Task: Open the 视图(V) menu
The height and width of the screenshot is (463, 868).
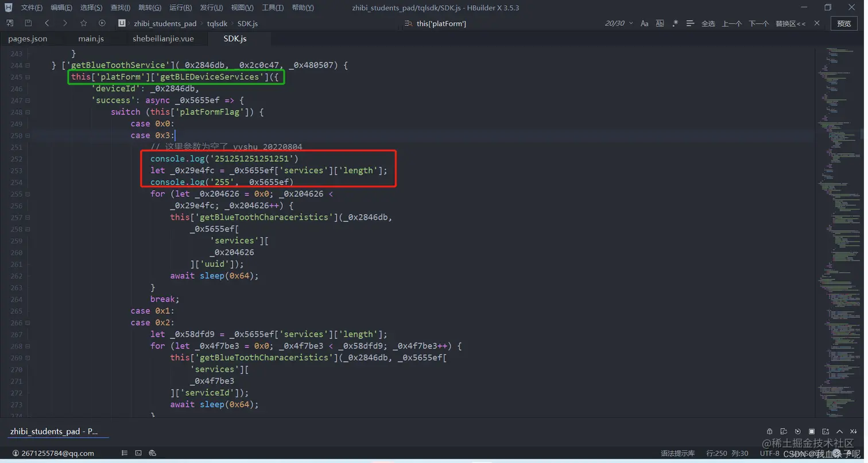Action: 242,7
